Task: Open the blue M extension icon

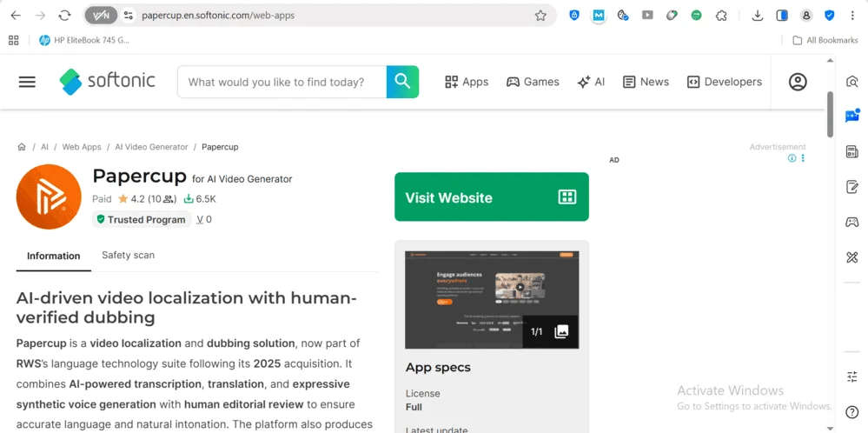Action: [599, 16]
